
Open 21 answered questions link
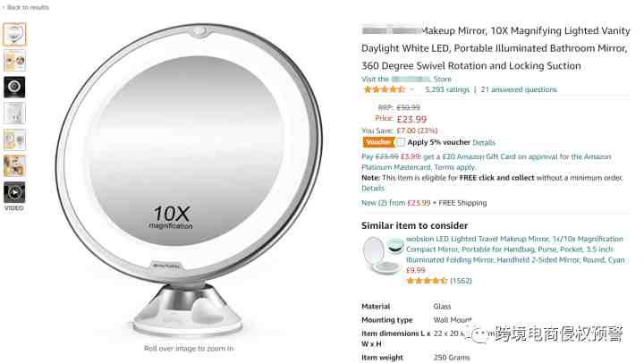click(x=519, y=89)
